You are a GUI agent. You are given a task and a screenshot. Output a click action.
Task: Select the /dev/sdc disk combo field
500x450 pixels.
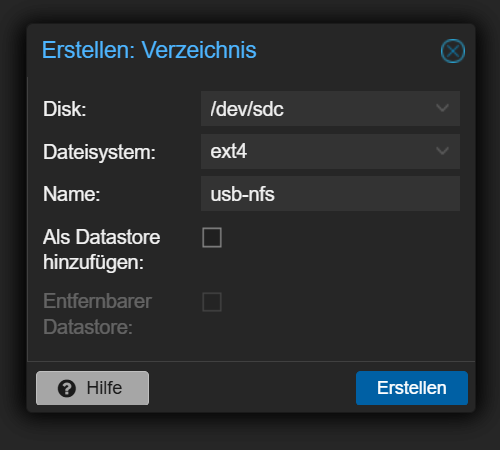[x=330, y=108]
